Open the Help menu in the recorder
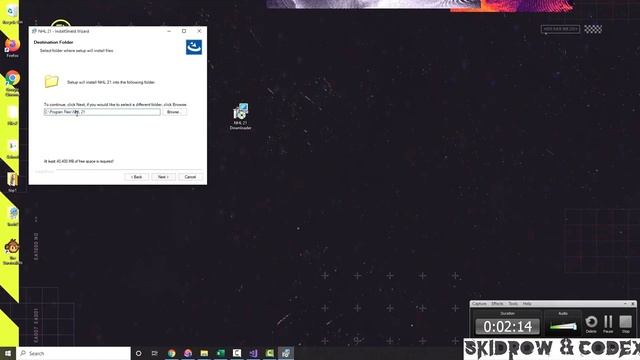This screenshot has width=640, height=360. [x=527, y=304]
